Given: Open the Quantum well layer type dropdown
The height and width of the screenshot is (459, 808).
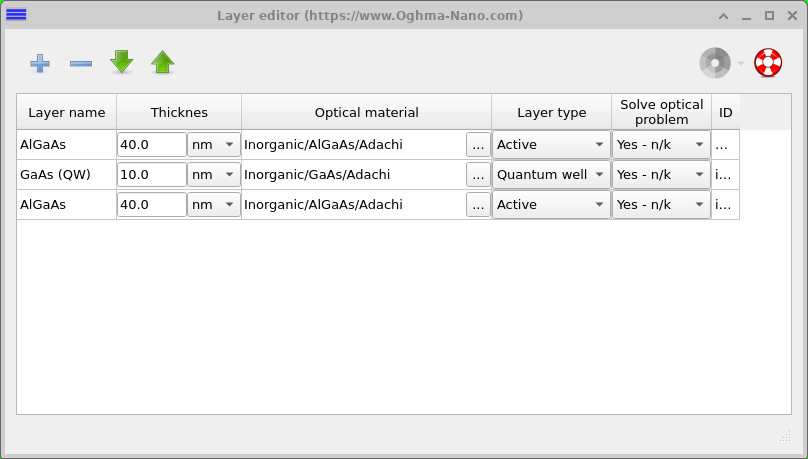Looking at the screenshot, I should [x=551, y=175].
